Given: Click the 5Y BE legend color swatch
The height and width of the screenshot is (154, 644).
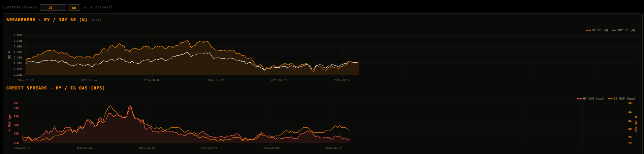Looking at the screenshot, I should click(x=588, y=30).
